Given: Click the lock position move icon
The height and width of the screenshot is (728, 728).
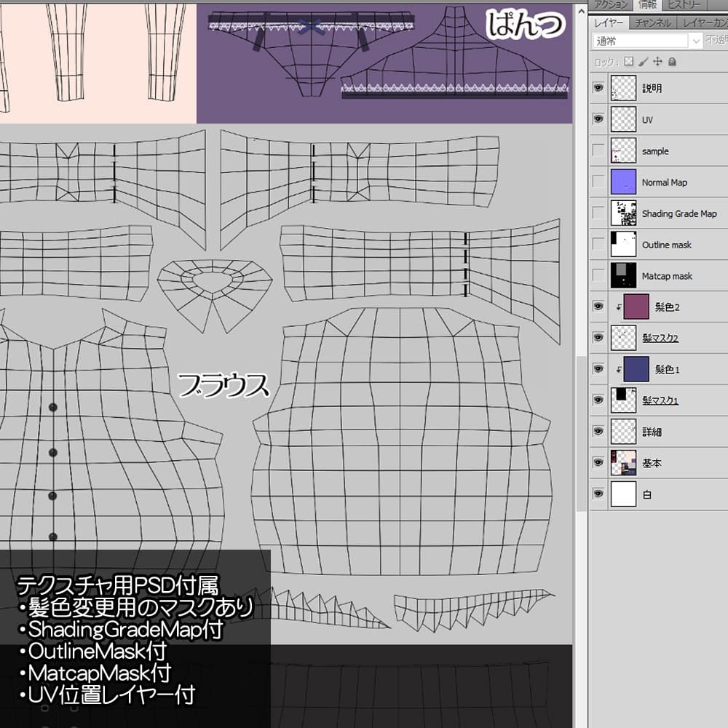Looking at the screenshot, I should click(658, 62).
